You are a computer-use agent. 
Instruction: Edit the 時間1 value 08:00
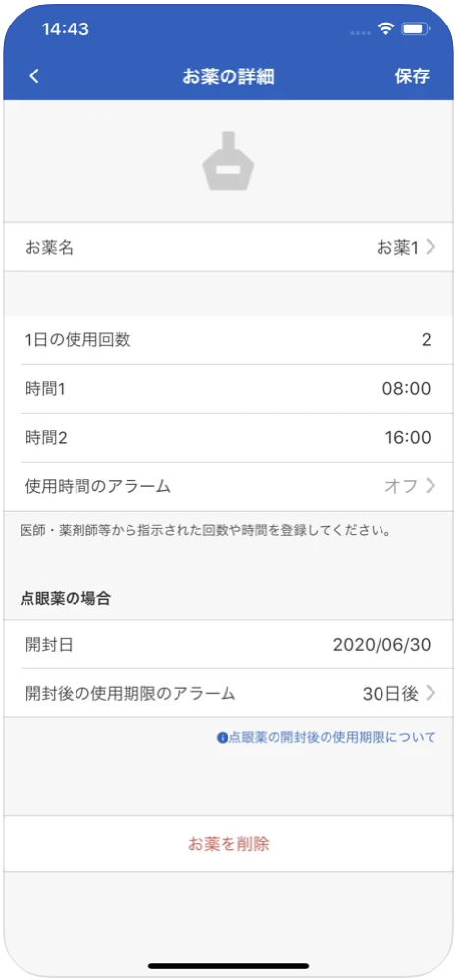(406, 389)
